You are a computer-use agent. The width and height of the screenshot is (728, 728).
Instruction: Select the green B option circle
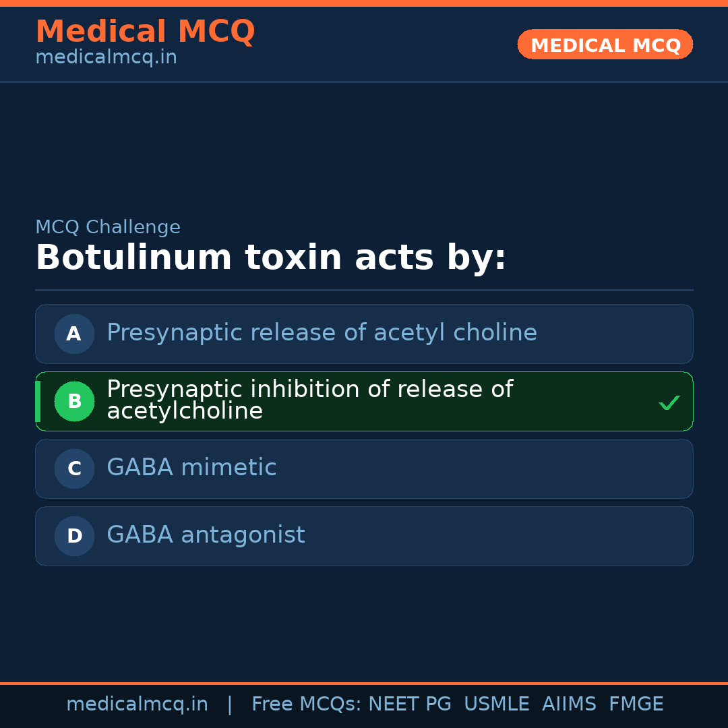tap(74, 401)
